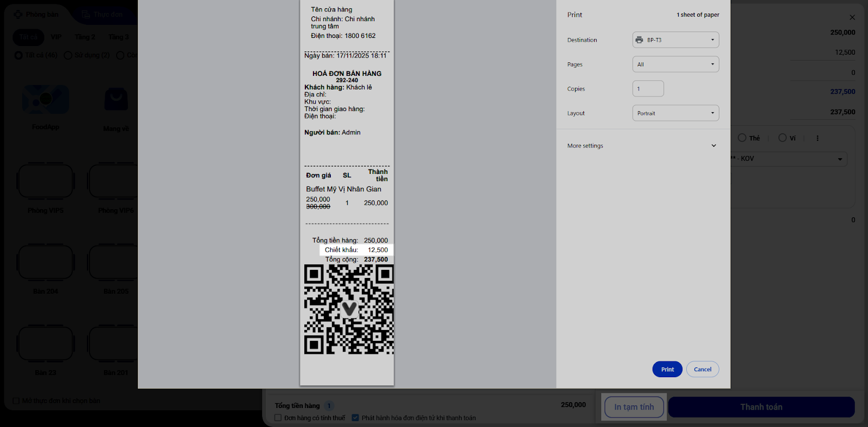Select the VIP area filter

pos(56,37)
